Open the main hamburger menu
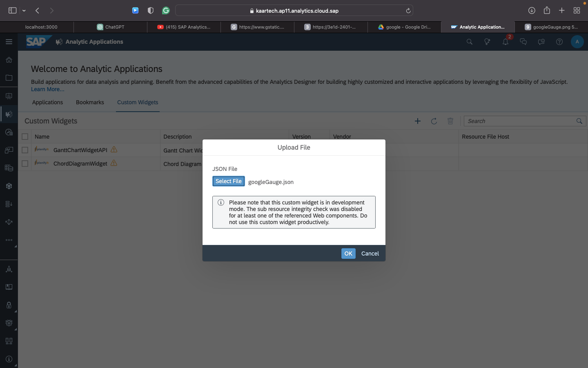 (x=9, y=42)
